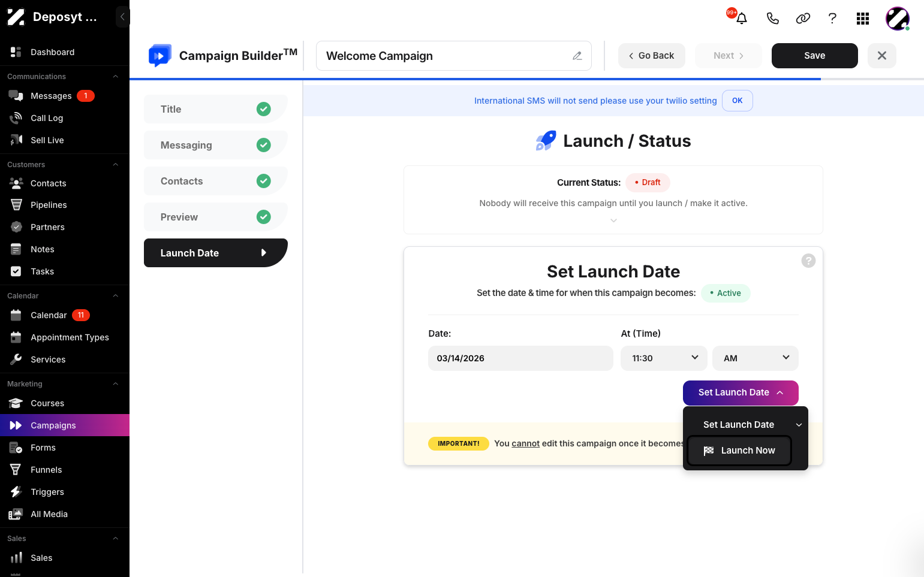
Task: Open notifications bell icon
Action: 742,19
